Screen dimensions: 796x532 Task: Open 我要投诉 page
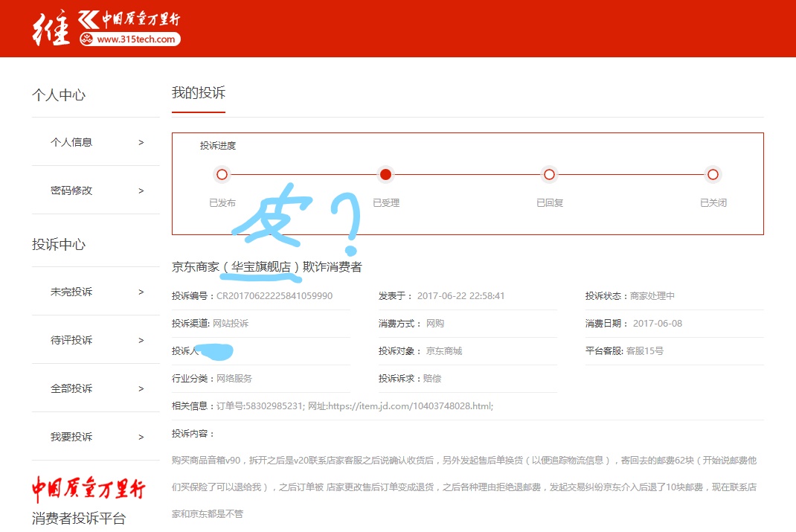tap(71, 437)
